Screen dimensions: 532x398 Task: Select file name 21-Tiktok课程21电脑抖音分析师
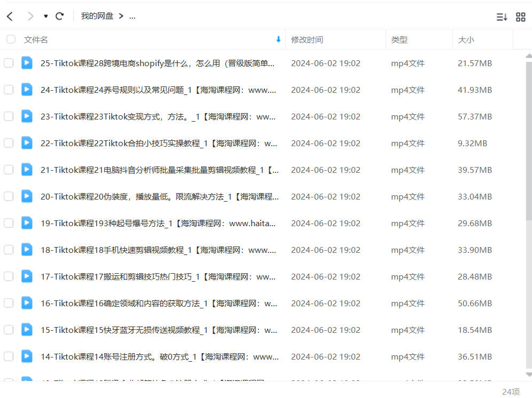[160, 170]
